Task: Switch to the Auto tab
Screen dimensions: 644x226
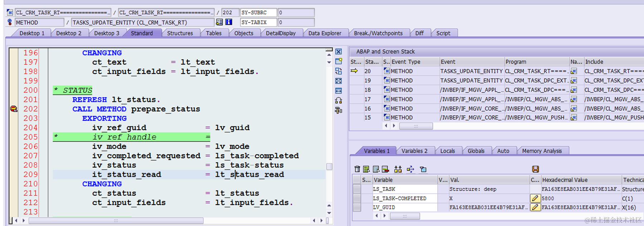Action: [503, 151]
